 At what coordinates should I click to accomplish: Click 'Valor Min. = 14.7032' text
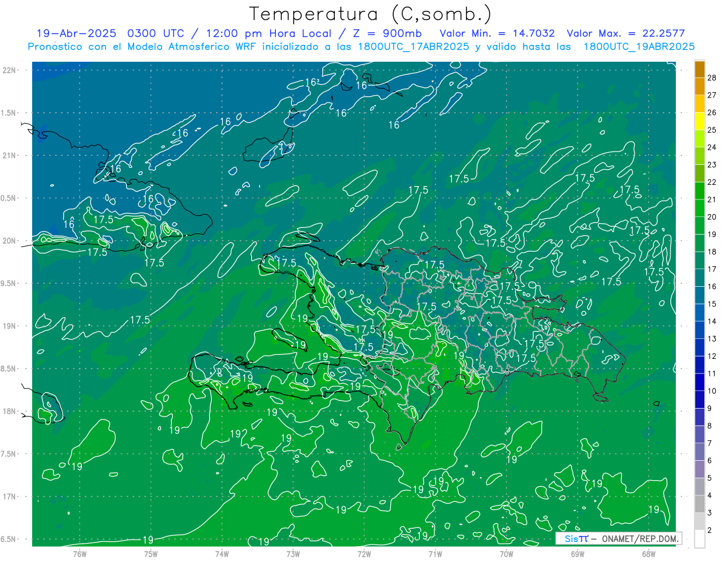click(497, 33)
